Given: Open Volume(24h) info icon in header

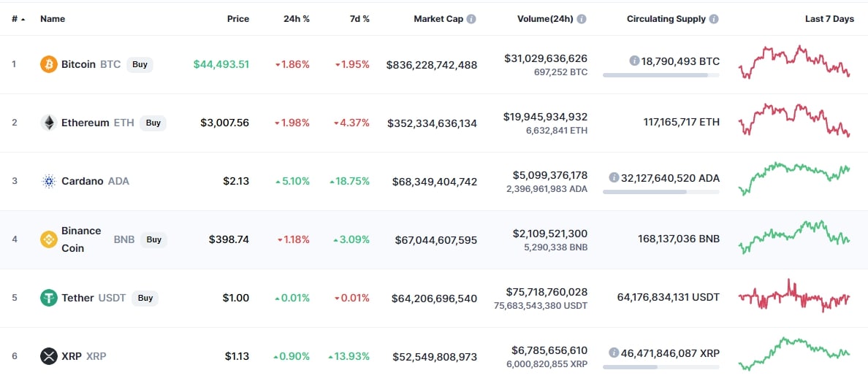Looking at the screenshot, I should [582, 19].
